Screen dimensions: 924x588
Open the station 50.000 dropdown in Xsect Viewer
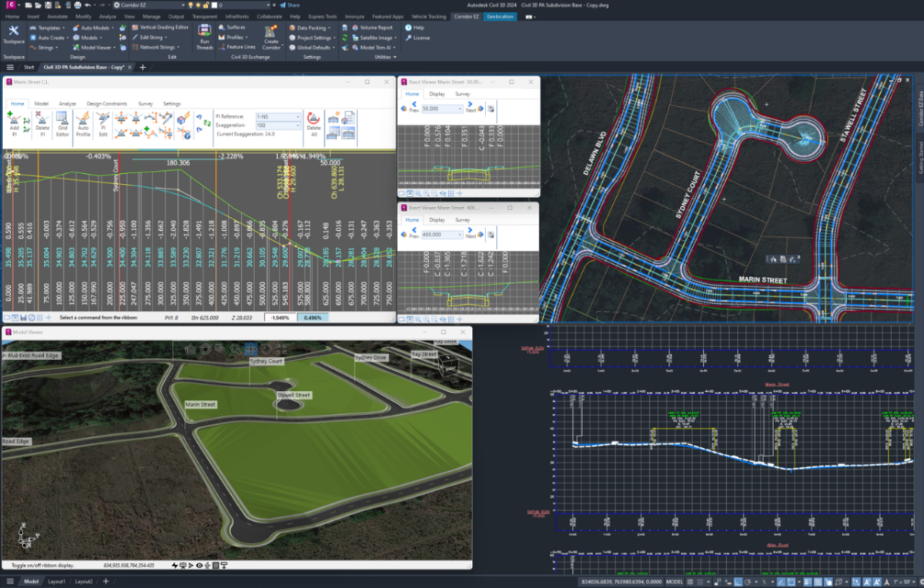pos(442,109)
